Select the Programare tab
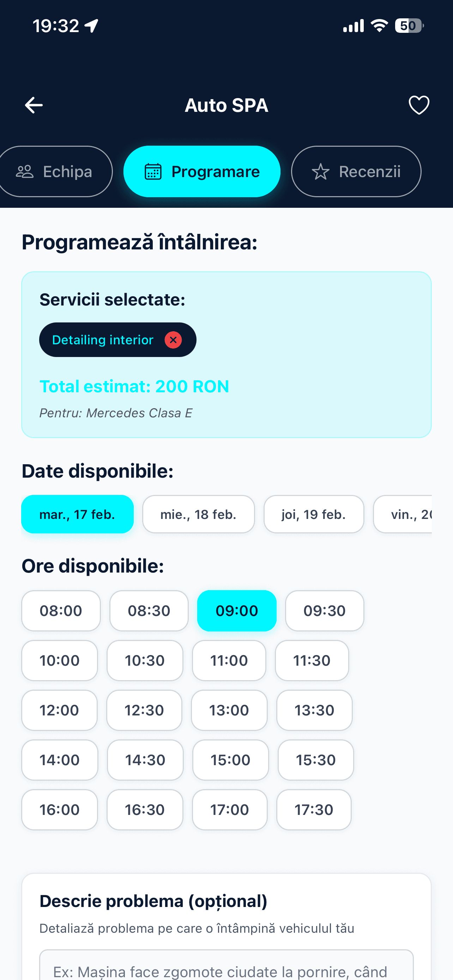This screenshot has width=453, height=980. [x=202, y=171]
